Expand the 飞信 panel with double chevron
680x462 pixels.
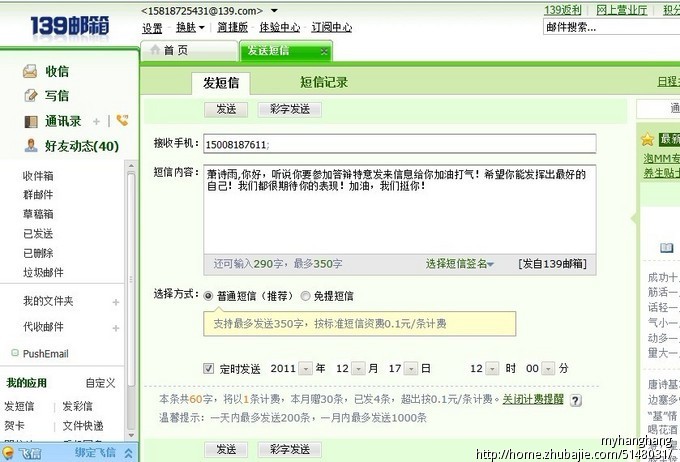[128, 453]
